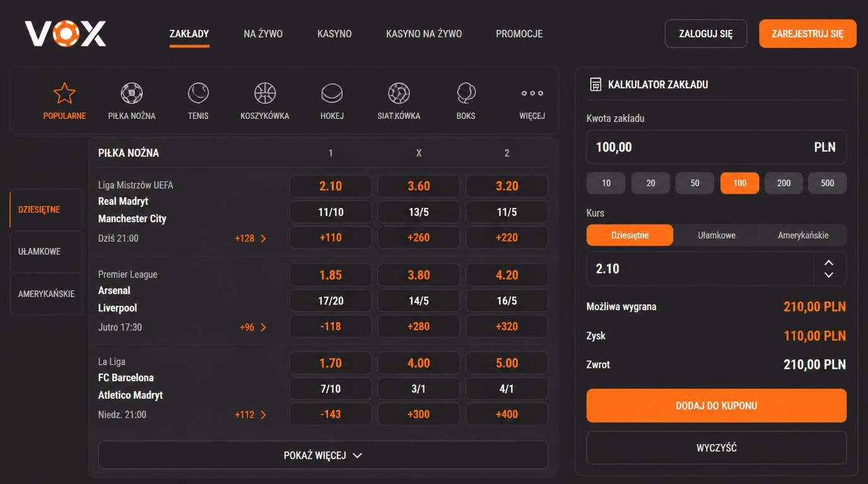The width and height of the screenshot is (868, 484).
Task: Switch odds format to Amerykańskie in the left sidebar
Action: [46, 294]
